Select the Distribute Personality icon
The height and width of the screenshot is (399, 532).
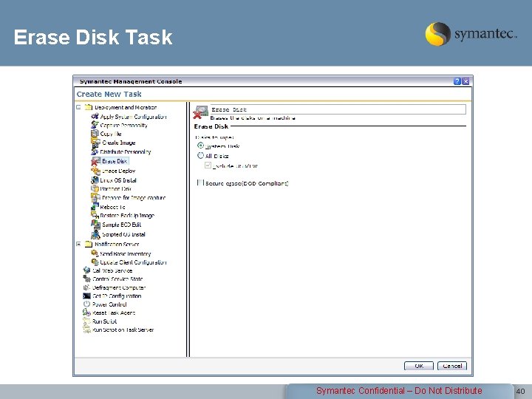coord(95,151)
